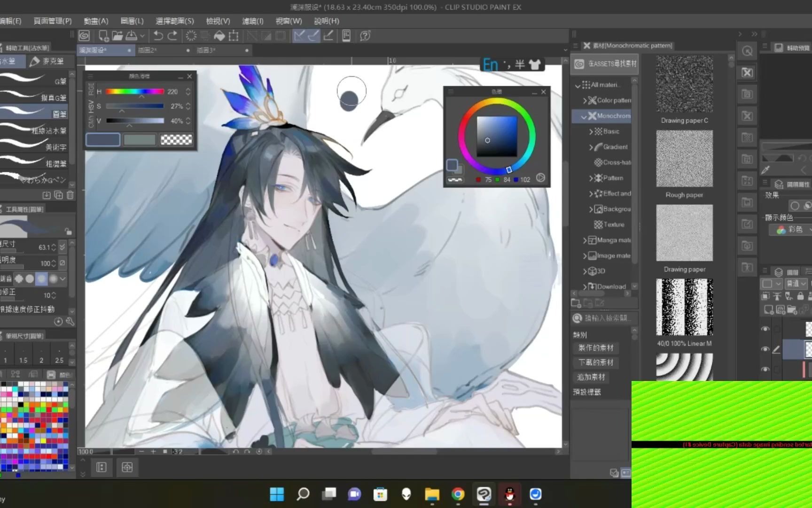Screen dimensions: 812x508
Task: Open sub tool detail wrench icon
Action: tap(70, 322)
